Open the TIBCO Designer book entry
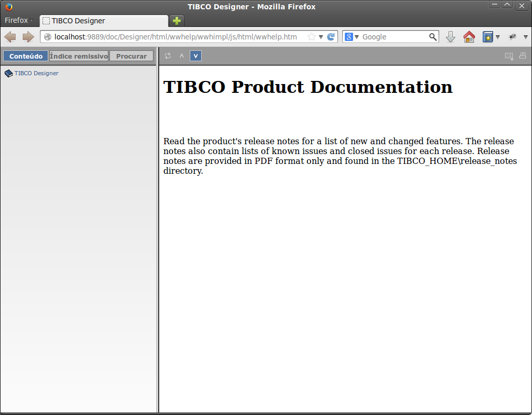The height and width of the screenshot is (415, 532). [36, 73]
